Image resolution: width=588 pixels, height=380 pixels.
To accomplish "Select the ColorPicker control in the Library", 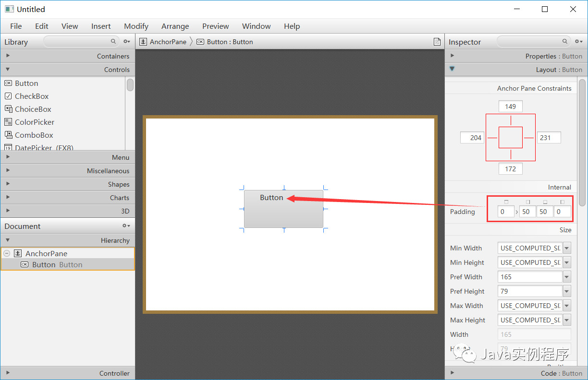I will [x=34, y=122].
